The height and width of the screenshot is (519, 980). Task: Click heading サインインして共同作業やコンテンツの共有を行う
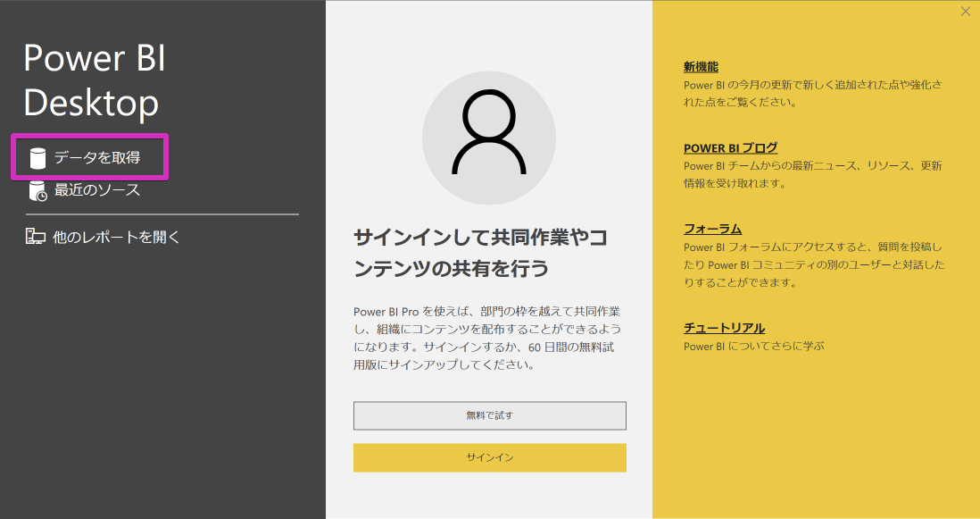tap(480, 253)
